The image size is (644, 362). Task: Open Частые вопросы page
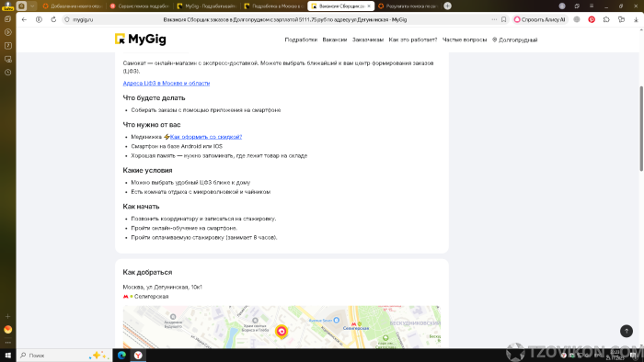(x=465, y=40)
